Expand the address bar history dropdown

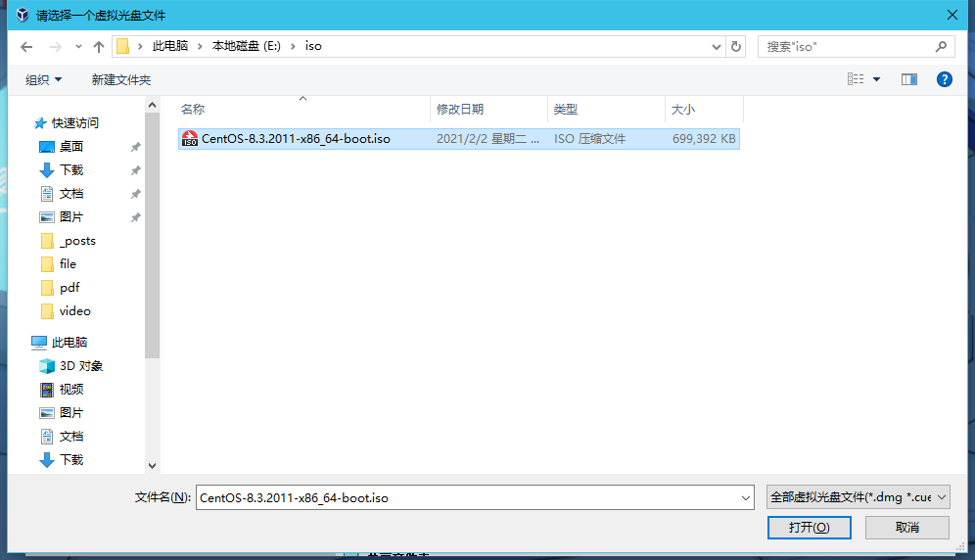[716, 47]
